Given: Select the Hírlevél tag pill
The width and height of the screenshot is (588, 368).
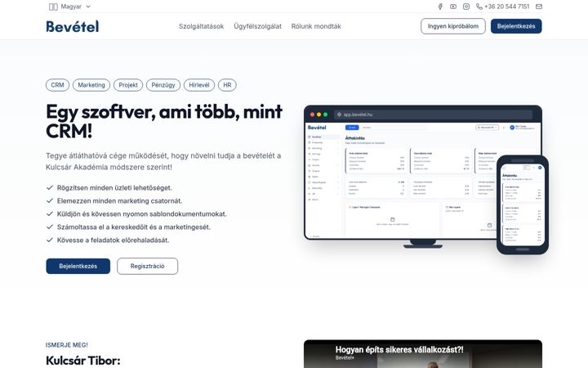Looking at the screenshot, I should coord(199,85).
